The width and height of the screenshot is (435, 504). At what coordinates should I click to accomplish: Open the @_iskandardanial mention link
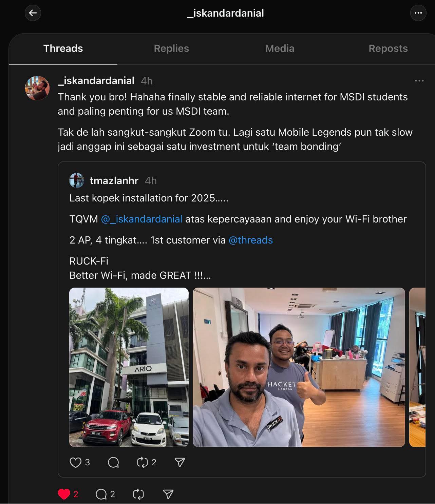click(142, 219)
